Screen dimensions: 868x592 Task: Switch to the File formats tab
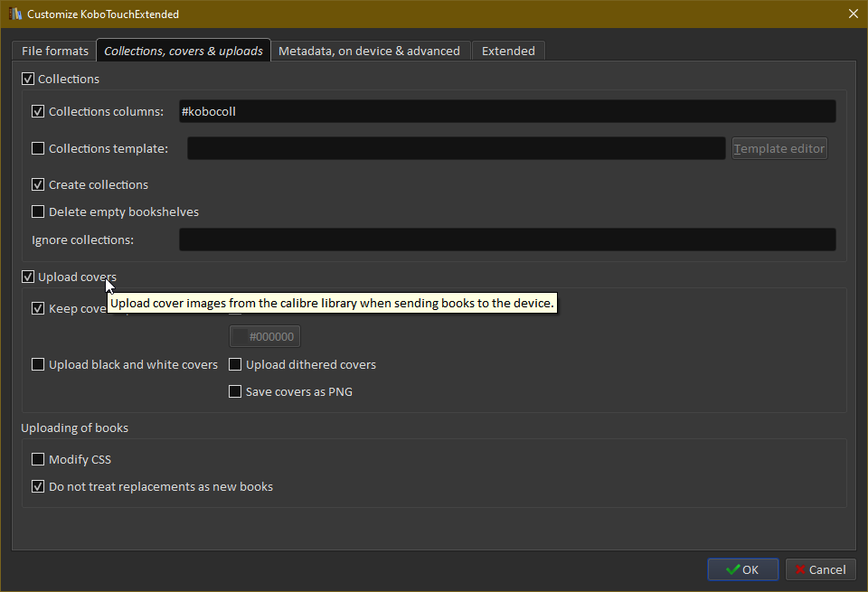55,51
